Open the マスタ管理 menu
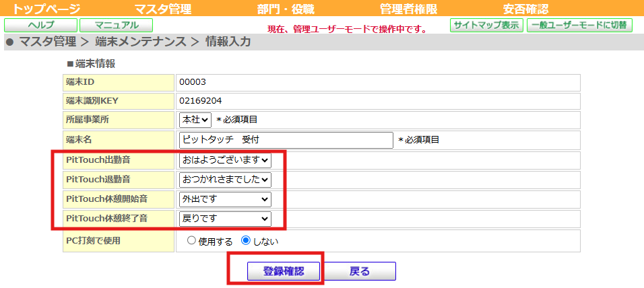 (x=162, y=9)
